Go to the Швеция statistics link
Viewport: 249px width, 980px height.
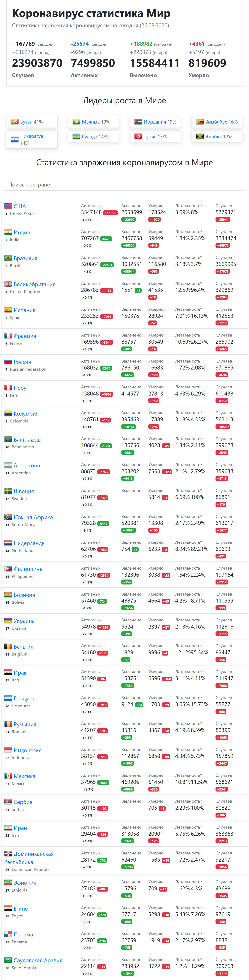pos(24,491)
